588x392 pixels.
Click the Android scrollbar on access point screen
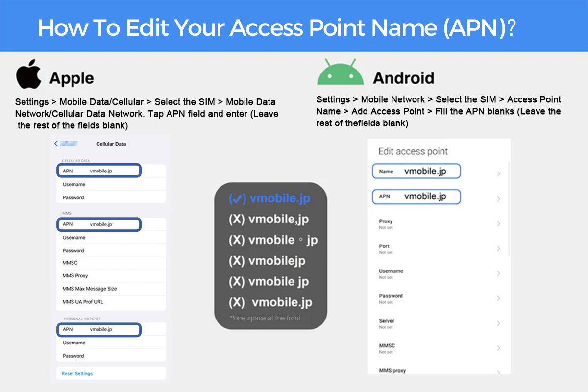click(509, 208)
